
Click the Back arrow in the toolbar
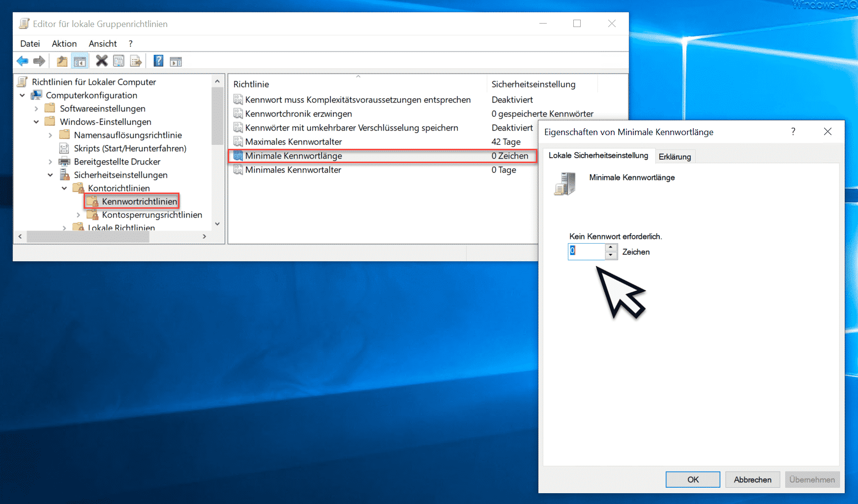coord(22,61)
